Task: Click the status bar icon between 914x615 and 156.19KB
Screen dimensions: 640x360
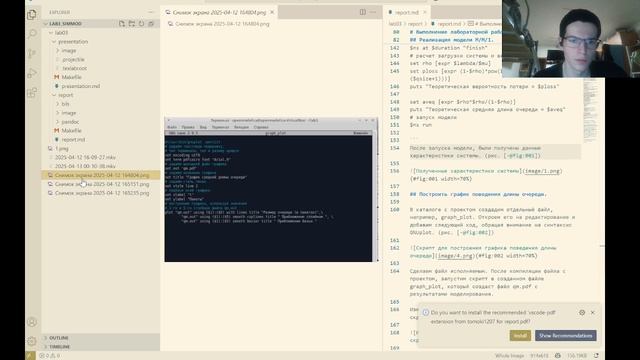Action: coord(558,356)
